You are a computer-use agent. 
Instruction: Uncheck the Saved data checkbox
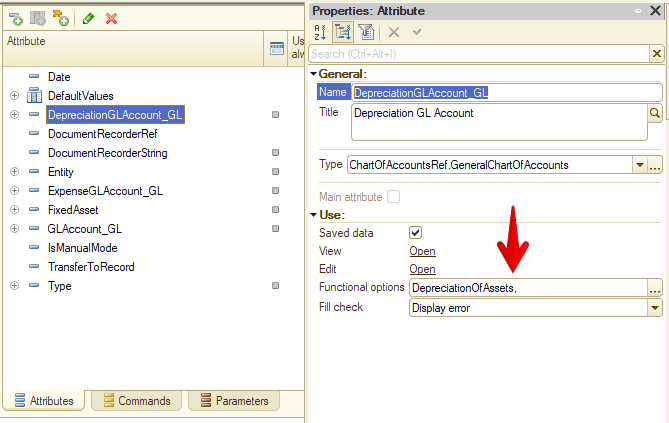pyautogui.click(x=415, y=233)
